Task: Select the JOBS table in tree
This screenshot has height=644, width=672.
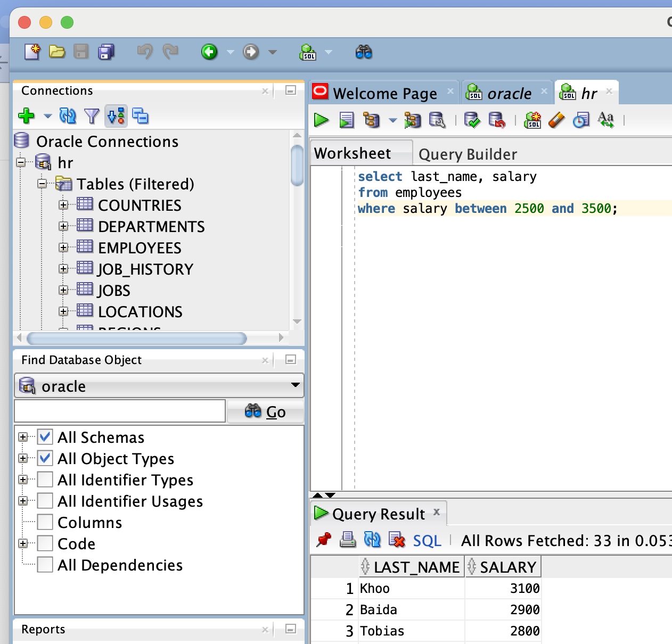Action: click(113, 291)
